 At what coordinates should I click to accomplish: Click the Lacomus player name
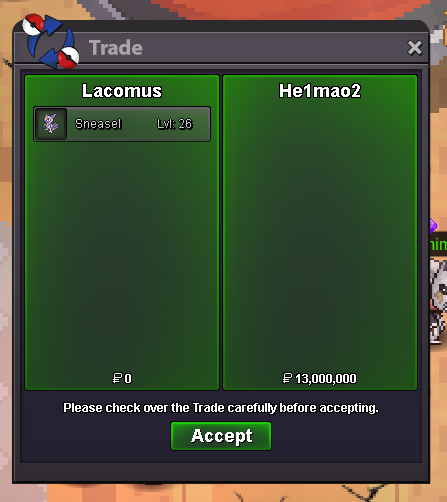point(122,91)
